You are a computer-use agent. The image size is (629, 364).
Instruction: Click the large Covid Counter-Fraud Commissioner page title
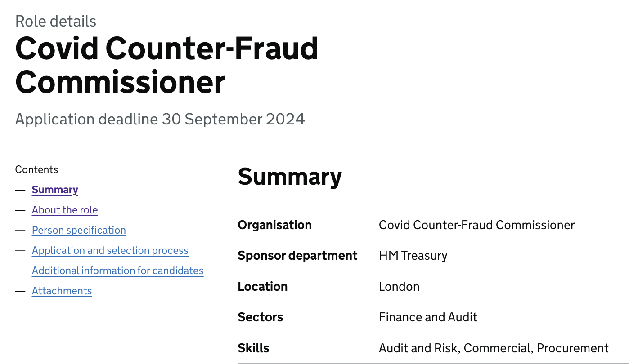[166, 65]
